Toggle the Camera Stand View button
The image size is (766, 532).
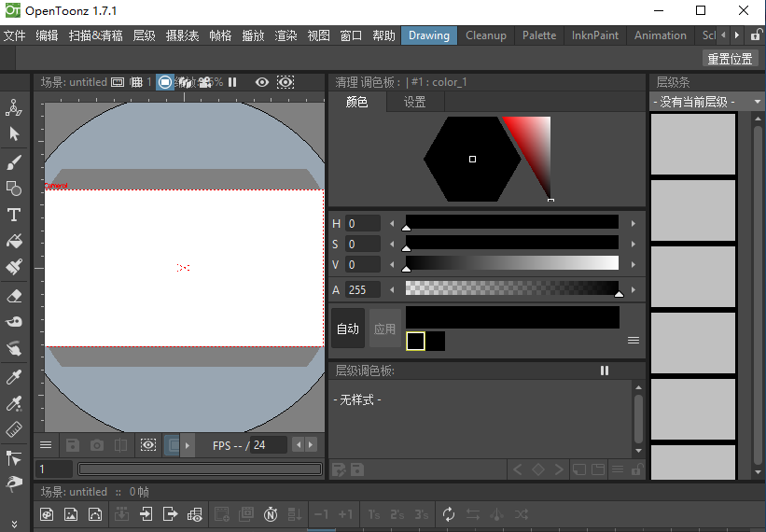pyautogui.click(x=165, y=82)
